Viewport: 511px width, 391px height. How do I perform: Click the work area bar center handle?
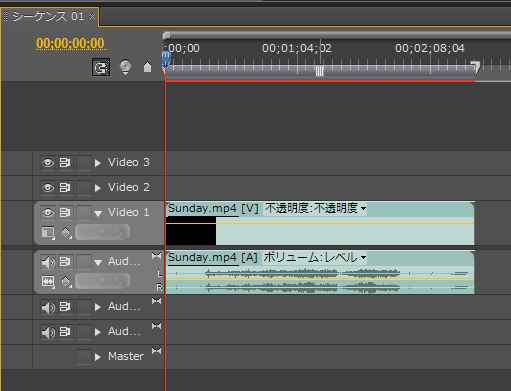click(319, 71)
